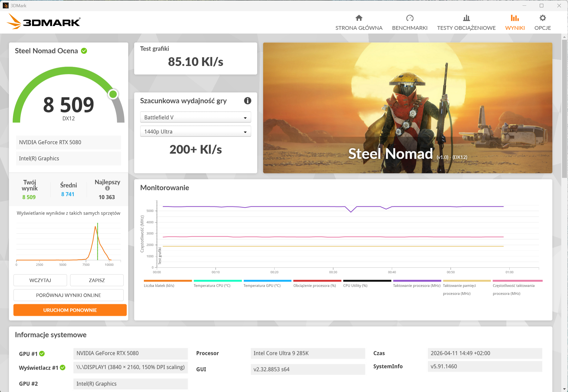Viewport: 568px width, 392px height.
Task: Click the PORÓWNAJ WYNIKI ONLINE button
Action: tap(69, 295)
